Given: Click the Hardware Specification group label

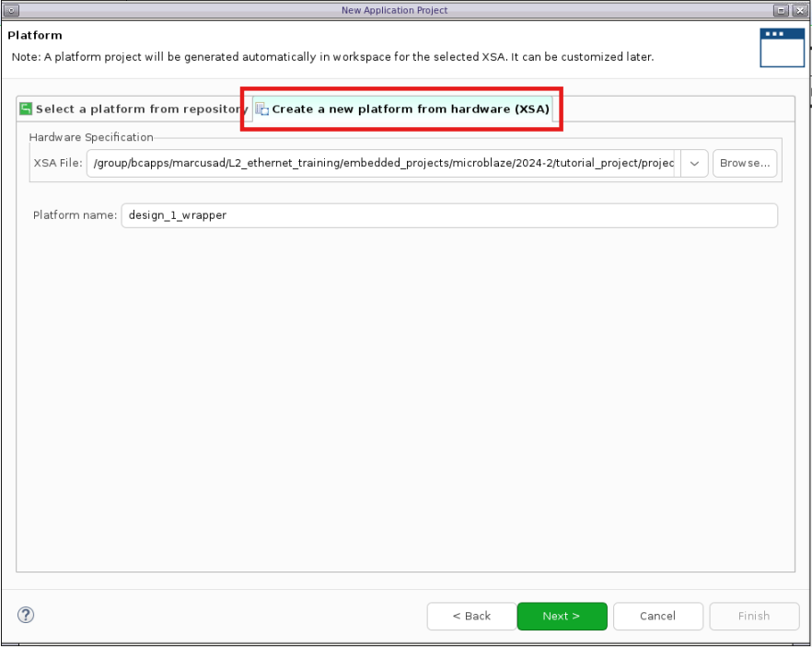Looking at the screenshot, I should [91, 137].
